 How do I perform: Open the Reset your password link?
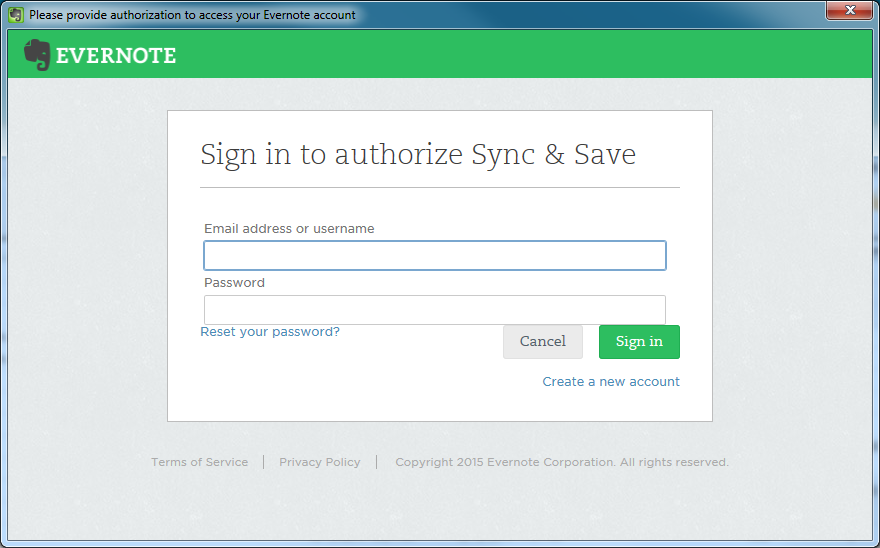[x=270, y=332]
